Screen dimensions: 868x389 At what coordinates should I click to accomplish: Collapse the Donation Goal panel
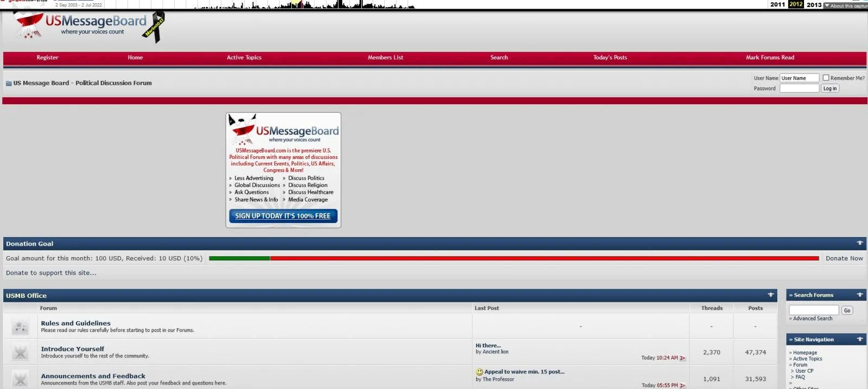point(860,243)
